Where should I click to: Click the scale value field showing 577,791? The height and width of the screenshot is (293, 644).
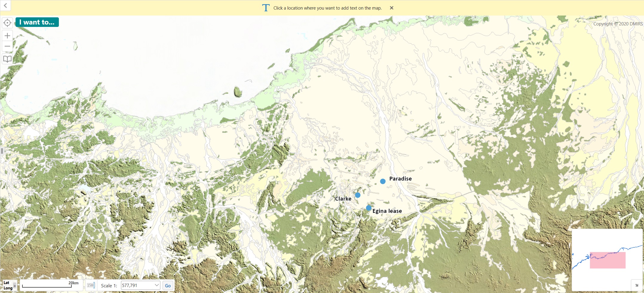[x=137, y=286]
